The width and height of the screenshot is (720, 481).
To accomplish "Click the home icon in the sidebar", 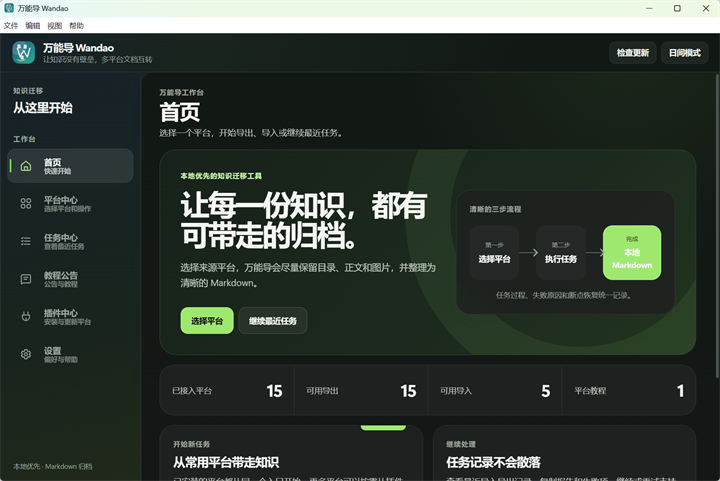I will (26, 166).
